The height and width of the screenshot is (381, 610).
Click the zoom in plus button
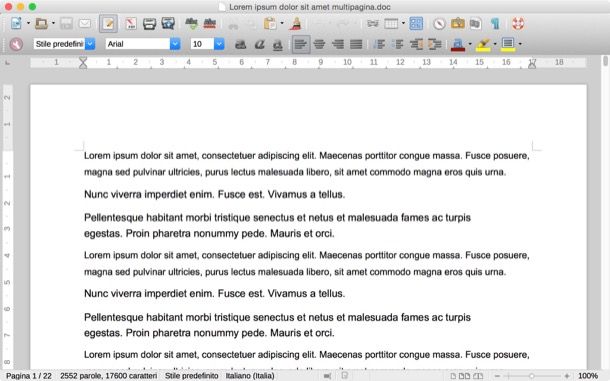pyautogui.click(x=567, y=376)
